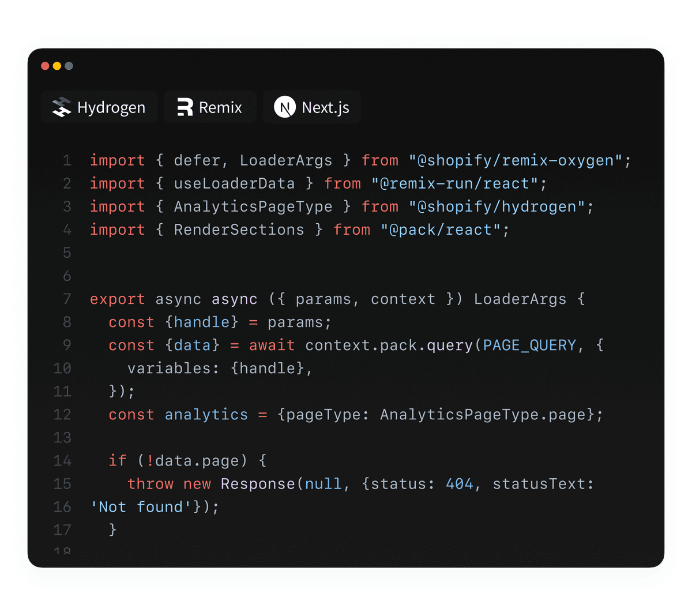Click the export keyword on line 7

(118, 299)
